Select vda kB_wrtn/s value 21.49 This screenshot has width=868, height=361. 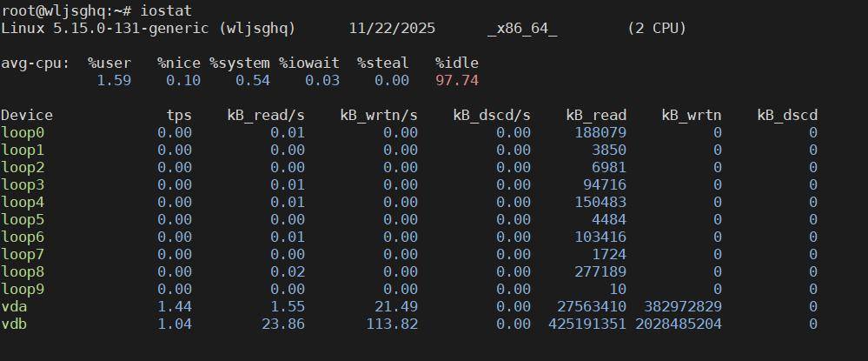click(x=396, y=307)
